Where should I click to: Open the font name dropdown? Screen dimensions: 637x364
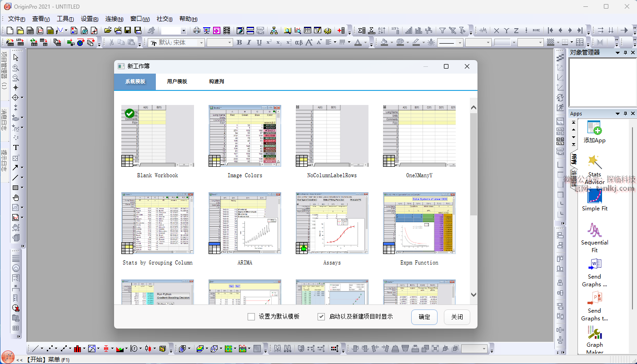point(200,43)
